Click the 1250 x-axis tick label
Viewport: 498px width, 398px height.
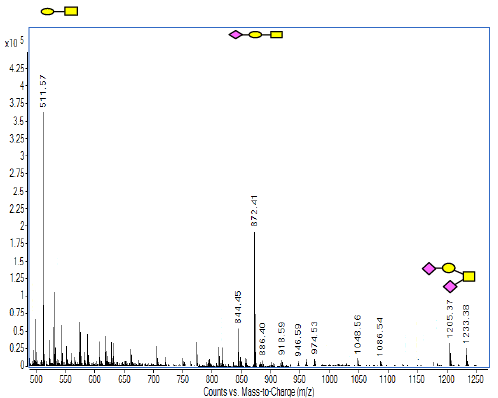475,379
